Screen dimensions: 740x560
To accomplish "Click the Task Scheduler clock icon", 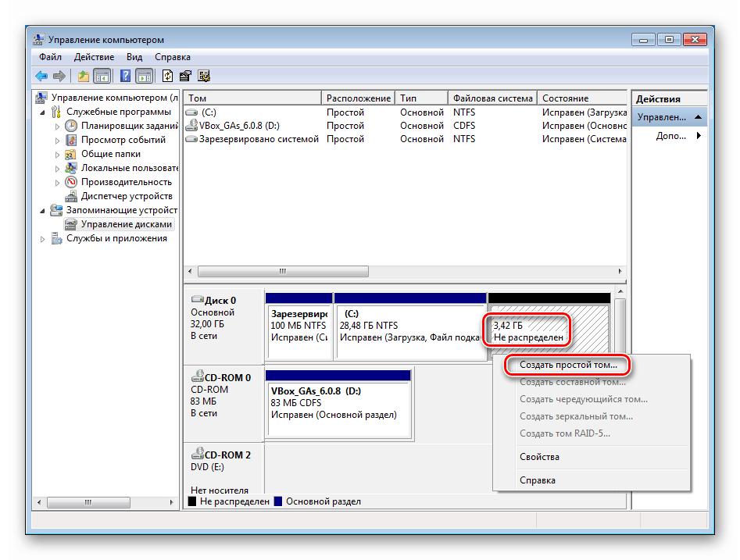I will [x=71, y=126].
